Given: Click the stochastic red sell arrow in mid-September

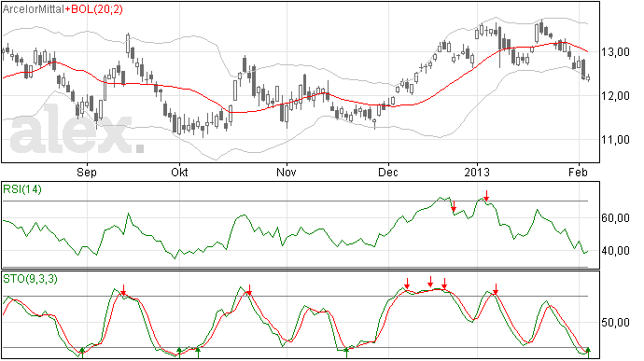Looking at the screenshot, I should pyautogui.click(x=123, y=290).
